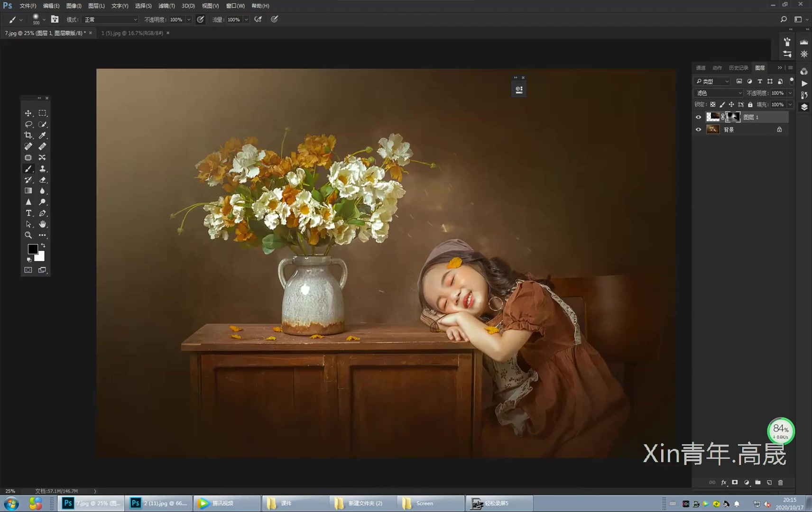Expand the 流量 flow dropdown arrow
The image size is (812, 512).
(x=246, y=19)
